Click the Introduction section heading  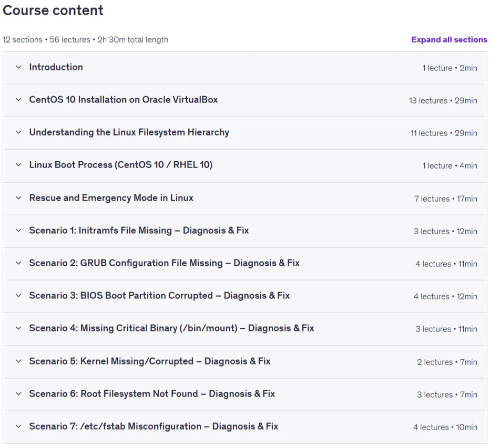tap(56, 67)
